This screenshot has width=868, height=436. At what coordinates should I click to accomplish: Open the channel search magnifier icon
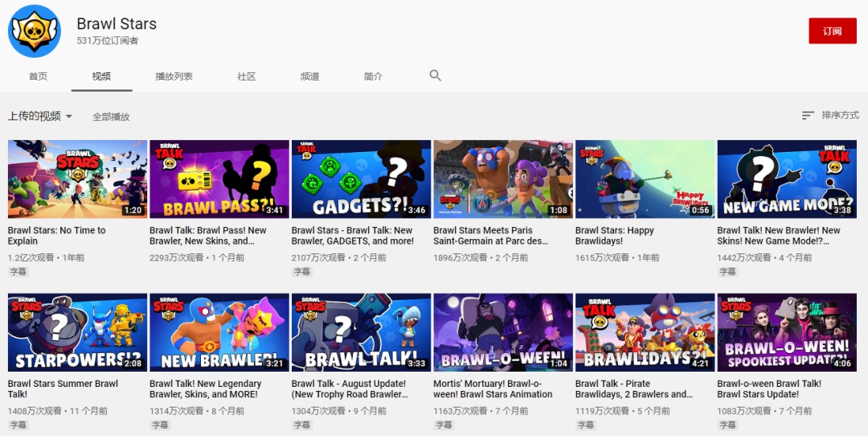pos(435,76)
